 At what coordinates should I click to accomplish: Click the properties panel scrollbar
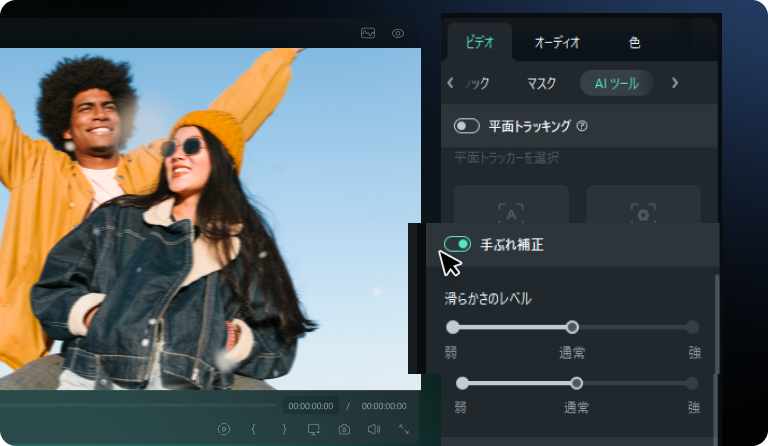pos(716,323)
